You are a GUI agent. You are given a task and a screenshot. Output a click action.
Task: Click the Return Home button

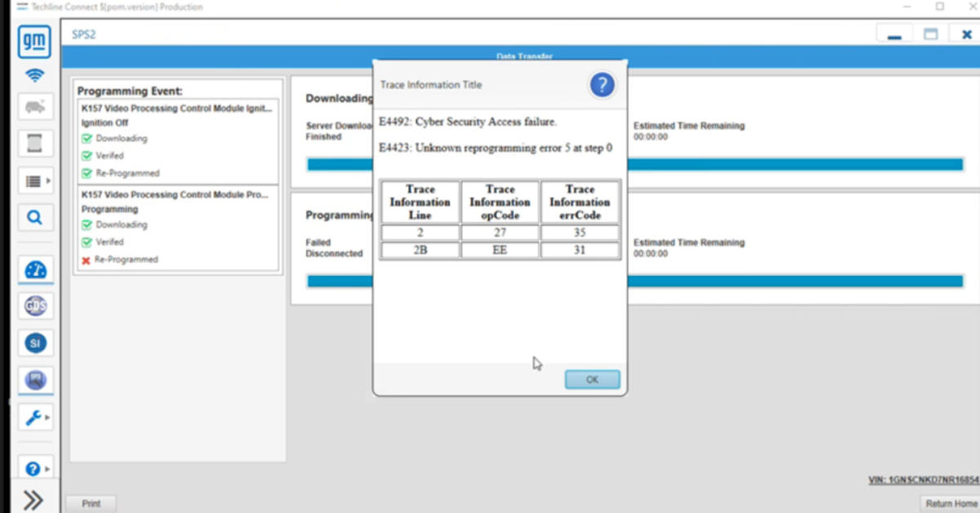[951, 504]
